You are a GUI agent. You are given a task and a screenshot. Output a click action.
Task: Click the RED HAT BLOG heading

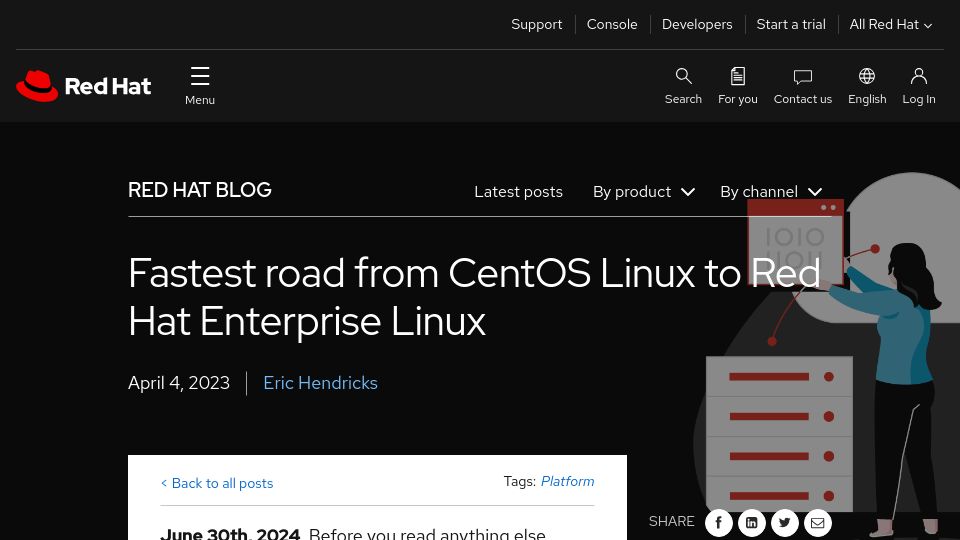coord(200,190)
